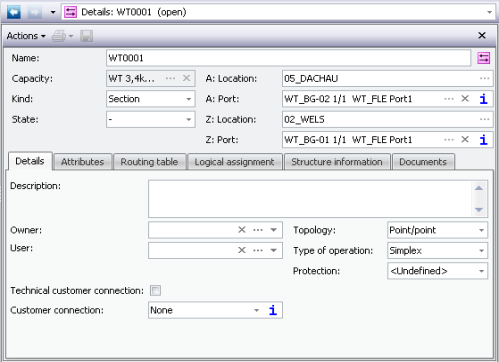This screenshot has height=362, width=499.
Task: Open the navigation history dropdown arrow
Action: click(x=53, y=13)
